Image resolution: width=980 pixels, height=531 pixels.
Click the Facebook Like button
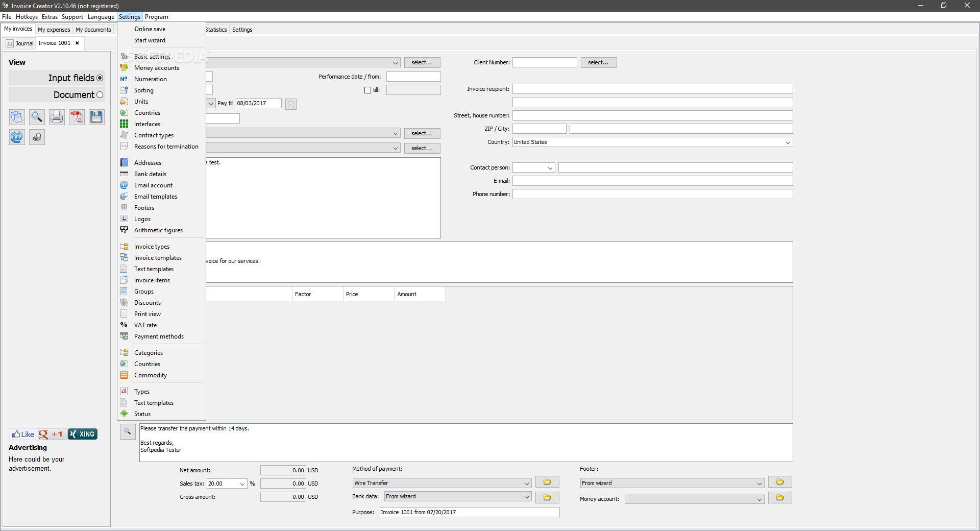23,434
